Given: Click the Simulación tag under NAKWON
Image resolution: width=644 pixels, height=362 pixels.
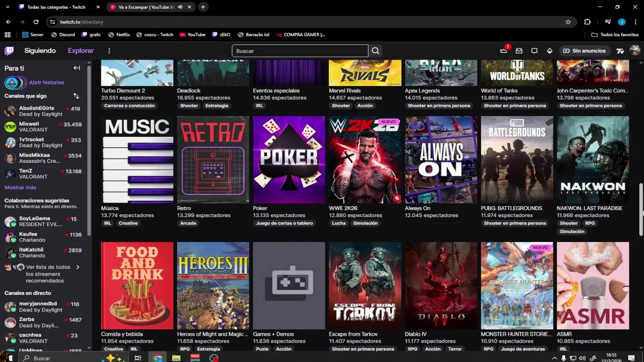Looking at the screenshot, I should pos(572,232).
